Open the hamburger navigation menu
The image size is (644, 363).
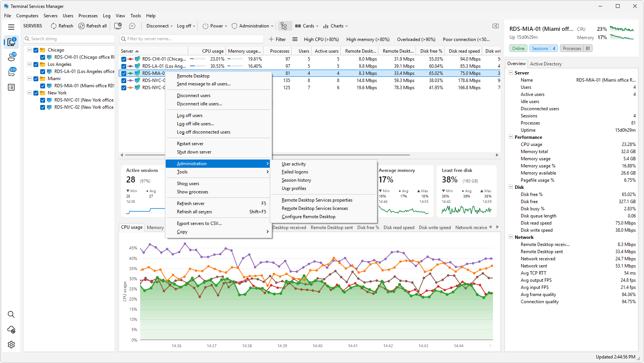pos(11,27)
